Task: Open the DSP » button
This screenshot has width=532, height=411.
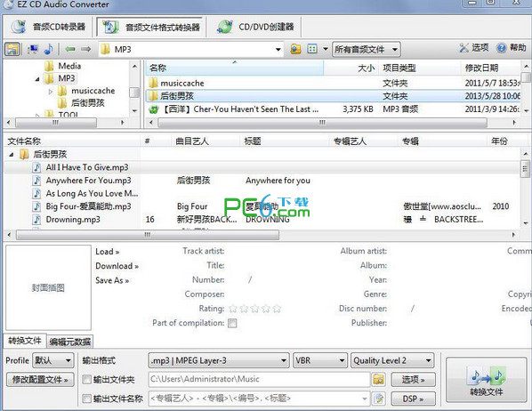Action: coord(414,399)
